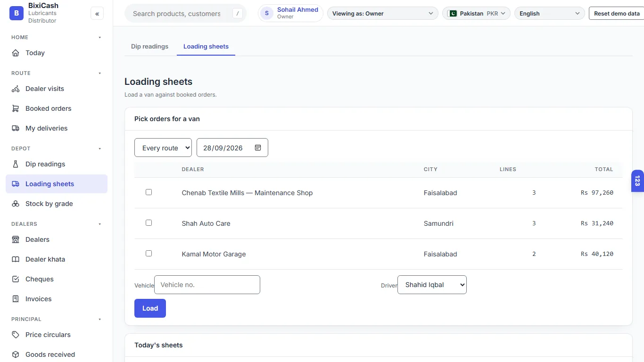This screenshot has width=644, height=362.
Task: Open the Sohail Ahmed user profile
Action: point(290,13)
